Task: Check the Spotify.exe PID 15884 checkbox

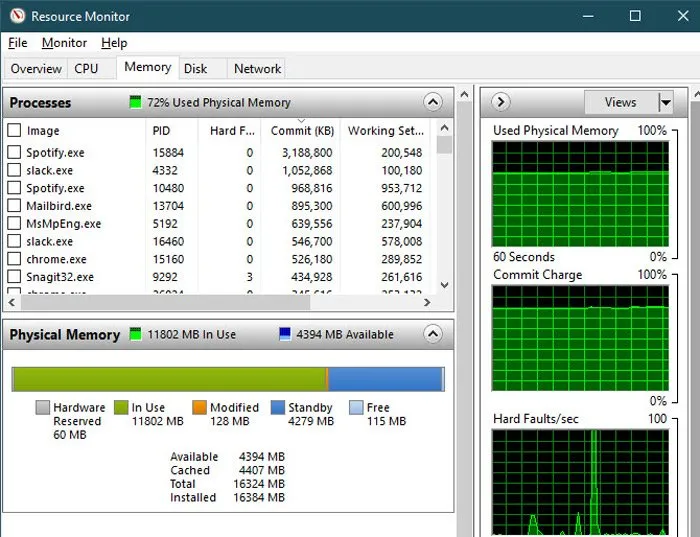Action: (14, 152)
